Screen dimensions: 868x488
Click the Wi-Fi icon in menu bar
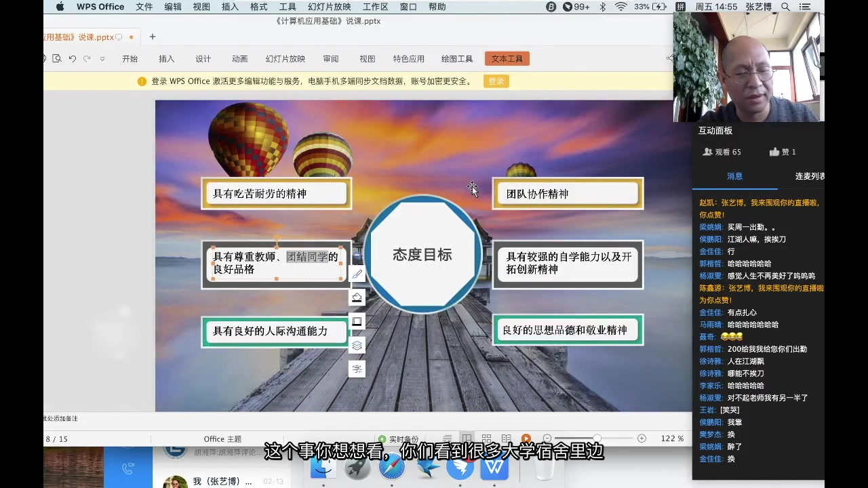pyautogui.click(x=621, y=7)
